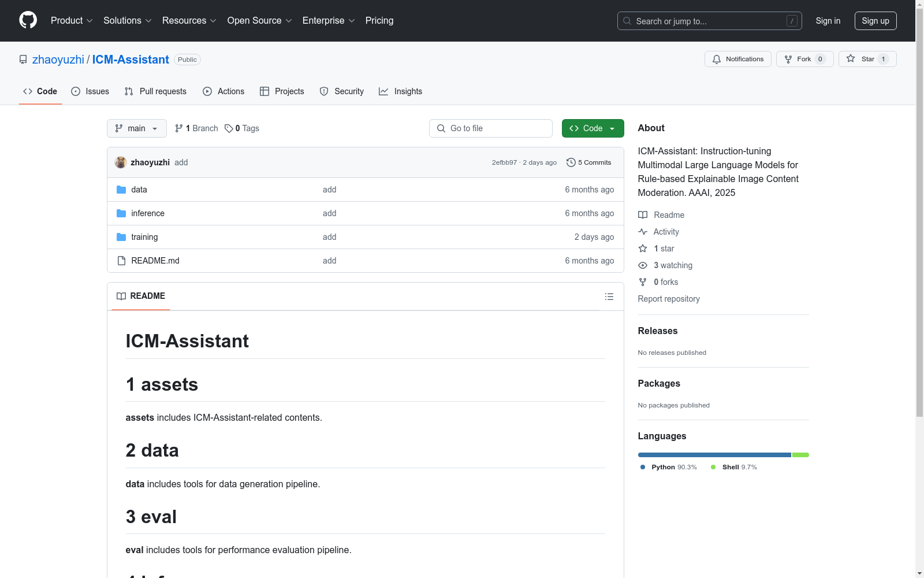This screenshot has height=578, width=924.
Task: Open the data folder name
Action: point(139,190)
